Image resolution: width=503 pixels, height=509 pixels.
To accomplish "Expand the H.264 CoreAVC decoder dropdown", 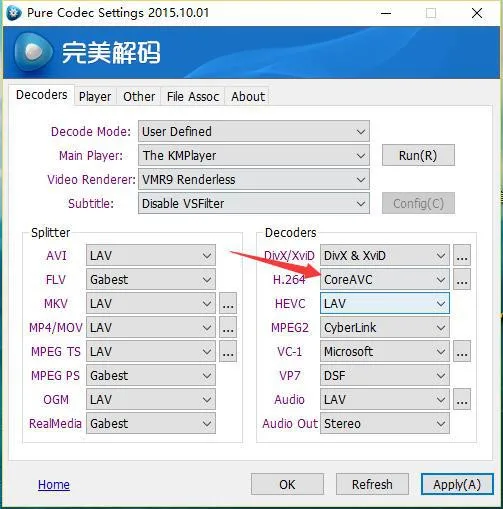I will click(x=385, y=279).
